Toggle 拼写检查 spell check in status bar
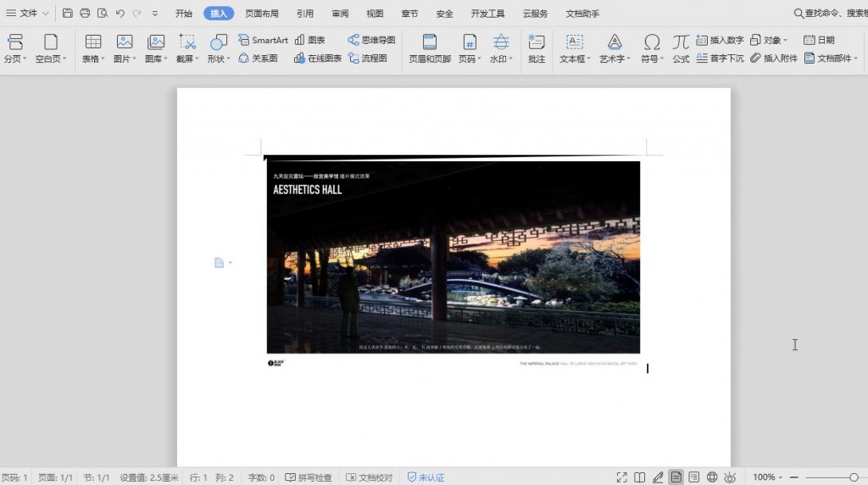Image resolution: width=868 pixels, height=485 pixels. pyautogui.click(x=309, y=477)
